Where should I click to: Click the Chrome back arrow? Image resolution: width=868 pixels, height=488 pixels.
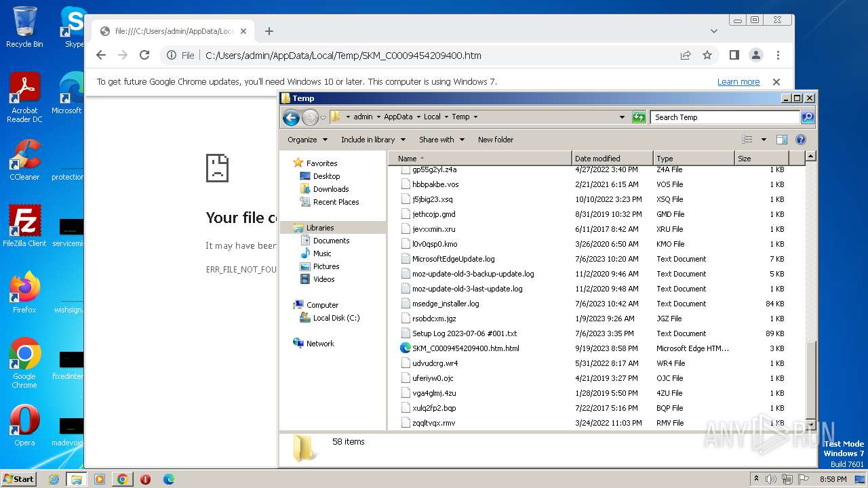(x=101, y=56)
